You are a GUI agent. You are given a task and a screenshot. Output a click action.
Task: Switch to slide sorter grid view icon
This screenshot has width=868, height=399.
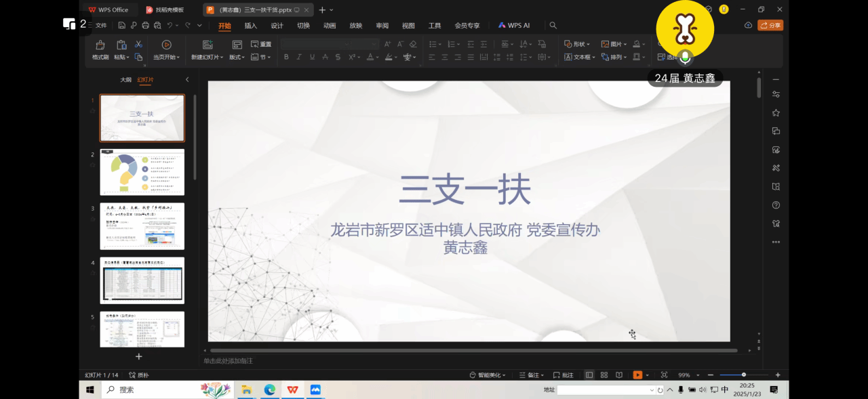tap(604, 375)
